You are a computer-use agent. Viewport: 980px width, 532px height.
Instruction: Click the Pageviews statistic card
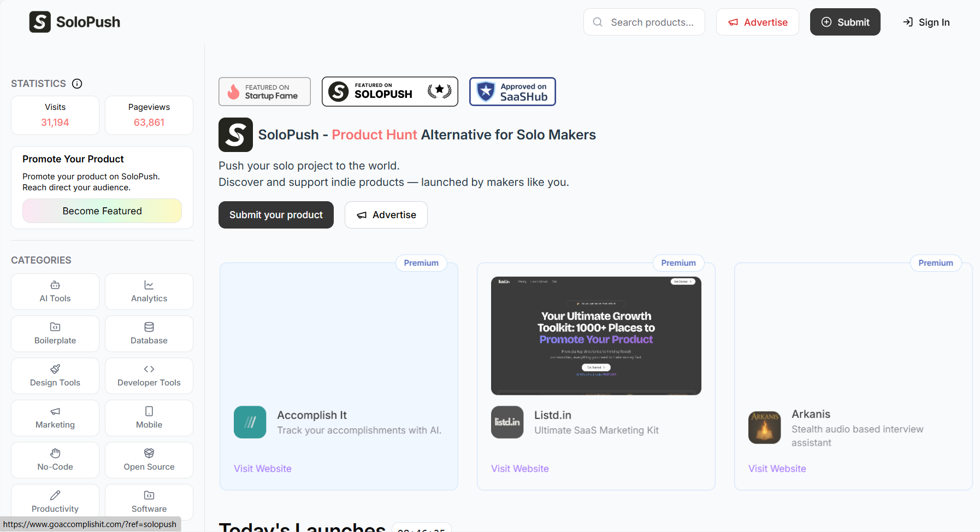(149, 115)
